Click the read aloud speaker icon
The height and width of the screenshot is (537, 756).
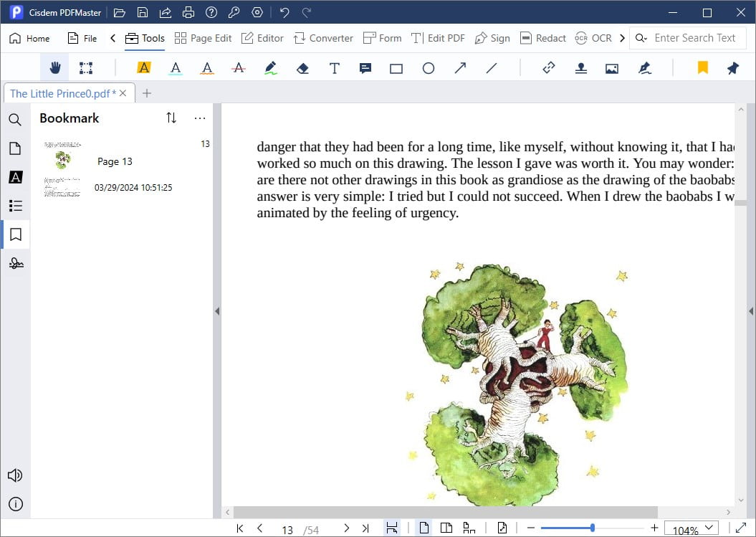point(15,475)
